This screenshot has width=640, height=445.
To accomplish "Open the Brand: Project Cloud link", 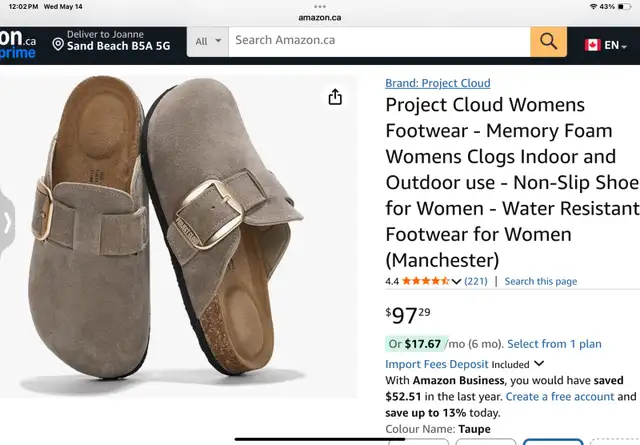I will pyautogui.click(x=438, y=83).
